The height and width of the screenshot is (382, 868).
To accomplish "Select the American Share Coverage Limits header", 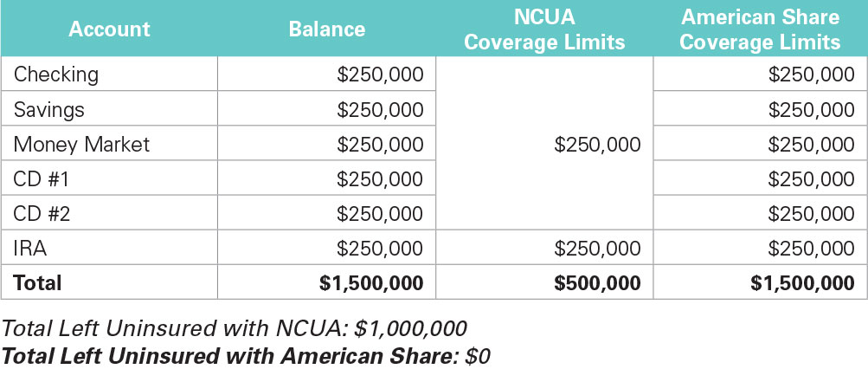I will [760, 29].
